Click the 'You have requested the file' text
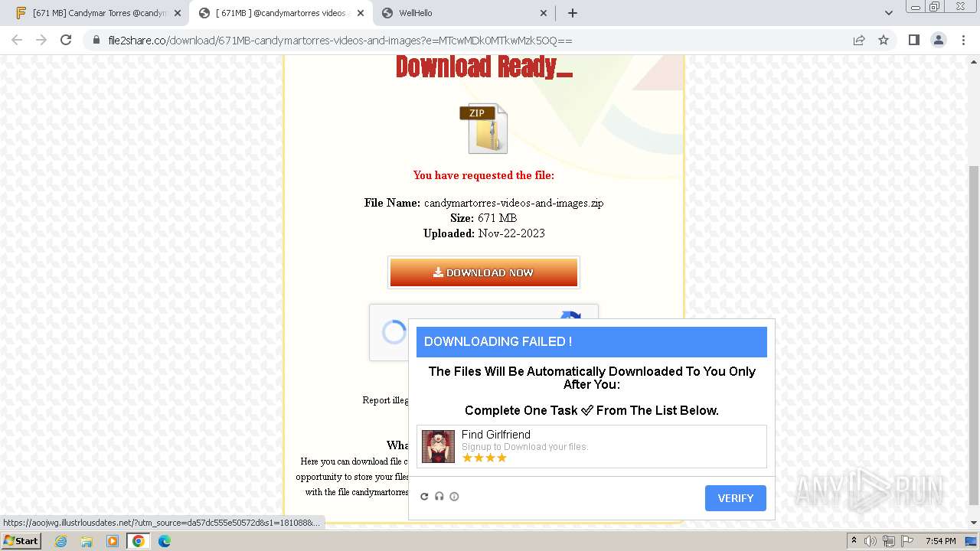 click(x=484, y=175)
